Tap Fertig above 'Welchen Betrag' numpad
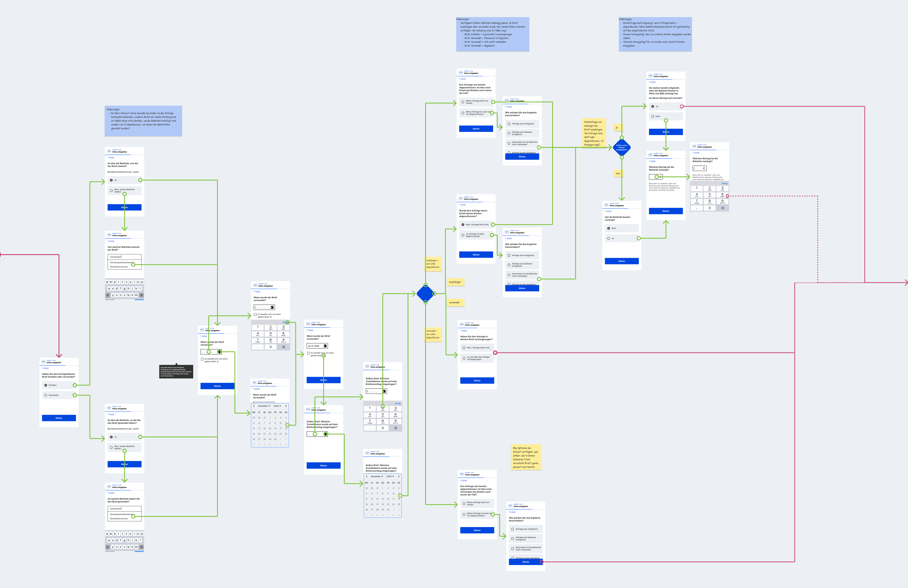This screenshot has height=588, width=908. [x=724, y=184]
